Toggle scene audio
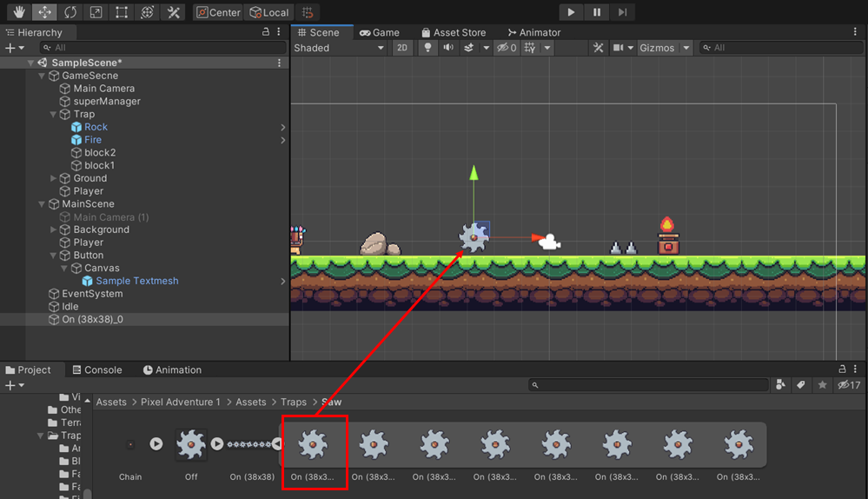The height and width of the screenshot is (499, 868). [x=448, y=48]
